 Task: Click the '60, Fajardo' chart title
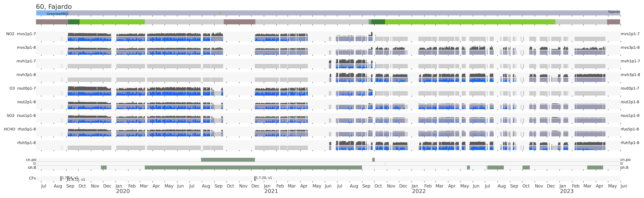point(54,7)
